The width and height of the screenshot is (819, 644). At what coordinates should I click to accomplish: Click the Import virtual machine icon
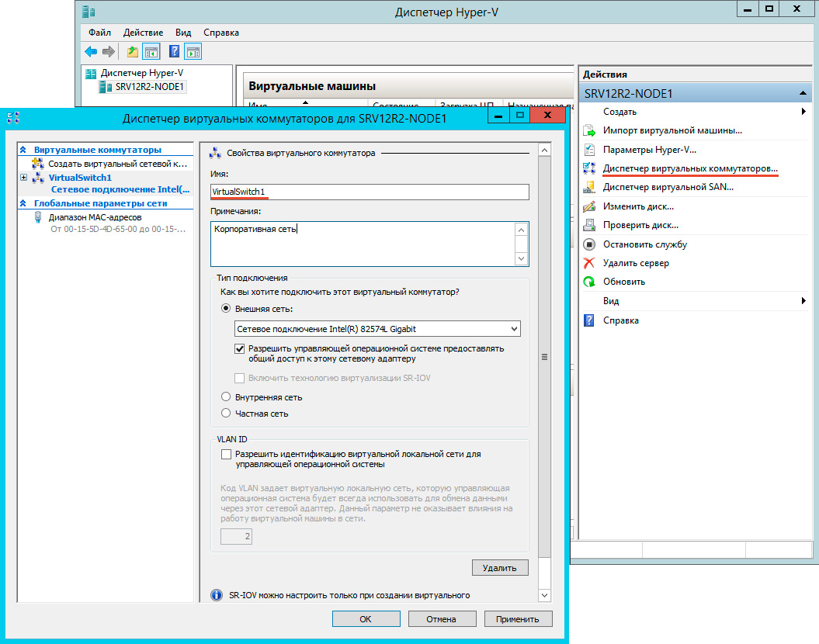click(589, 130)
